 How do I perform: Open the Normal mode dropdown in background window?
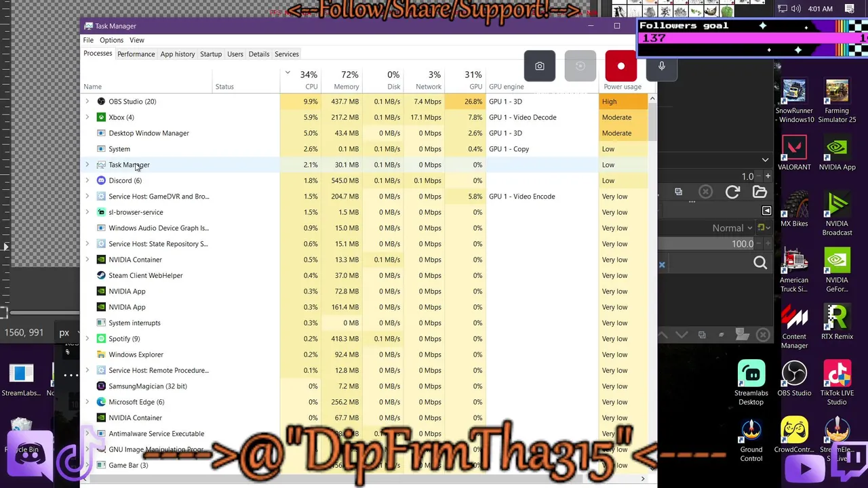click(x=732, y=228)
